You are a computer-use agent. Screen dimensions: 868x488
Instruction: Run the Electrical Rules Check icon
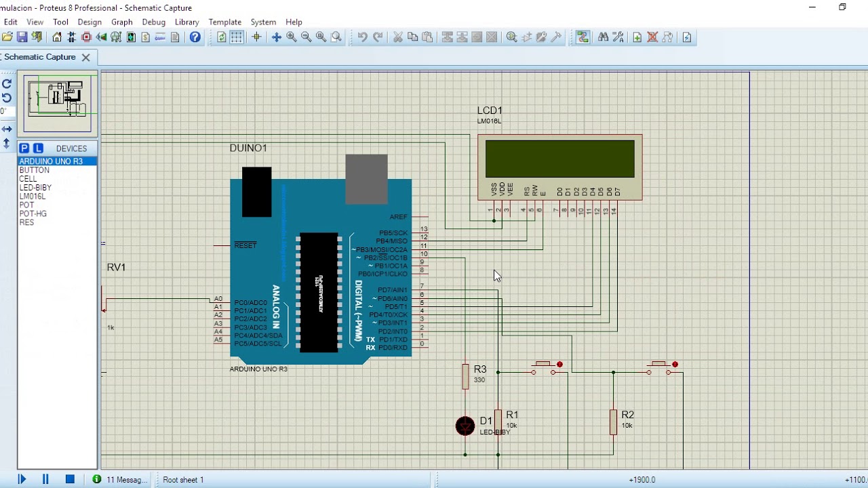687,37
